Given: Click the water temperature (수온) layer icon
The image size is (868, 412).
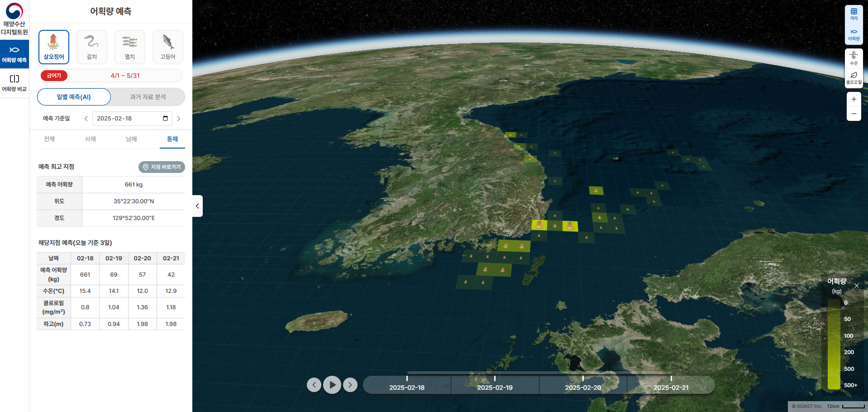Looking at the screenshot, I should pyautogui.click(x=854, y=58).
